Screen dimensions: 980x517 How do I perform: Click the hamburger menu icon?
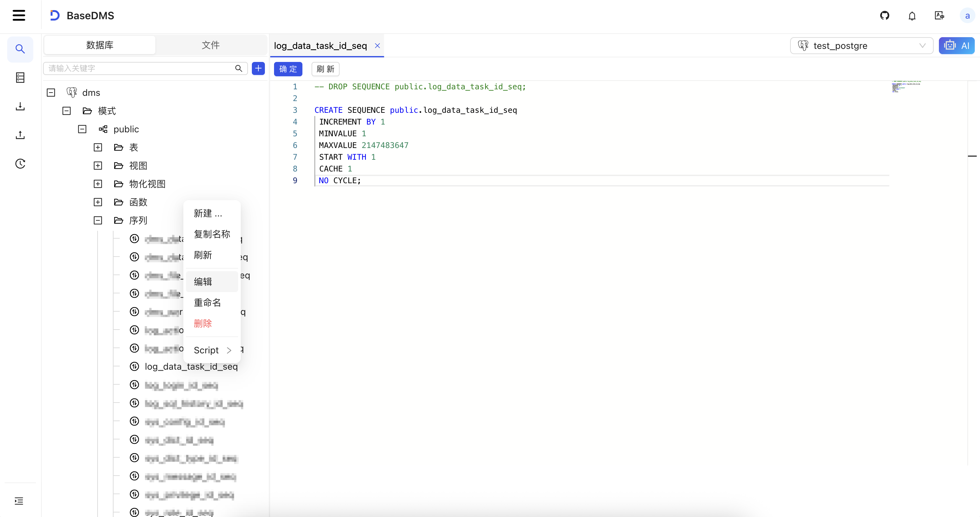19,16
